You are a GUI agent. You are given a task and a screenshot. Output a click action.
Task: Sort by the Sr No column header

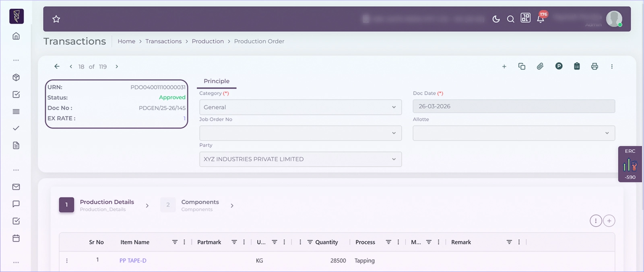coord(96,242)
